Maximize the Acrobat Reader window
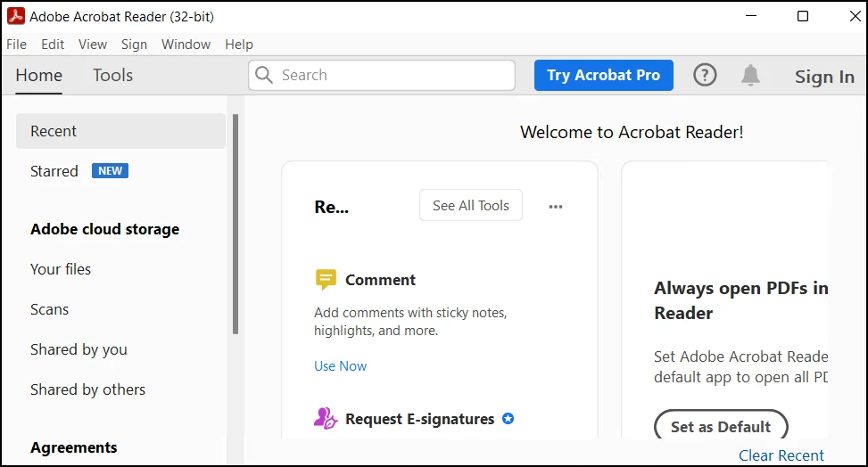The image size is (868, 467). tap(803, 16)
